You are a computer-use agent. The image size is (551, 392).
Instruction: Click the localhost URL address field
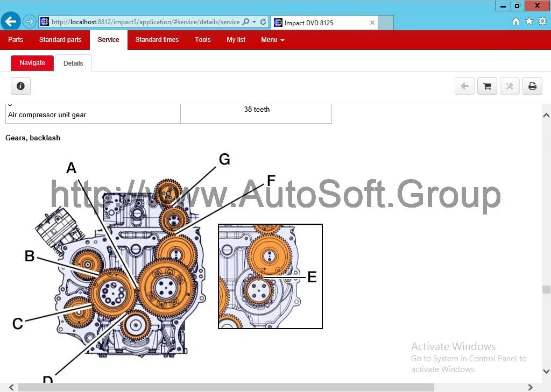(145, 22)
